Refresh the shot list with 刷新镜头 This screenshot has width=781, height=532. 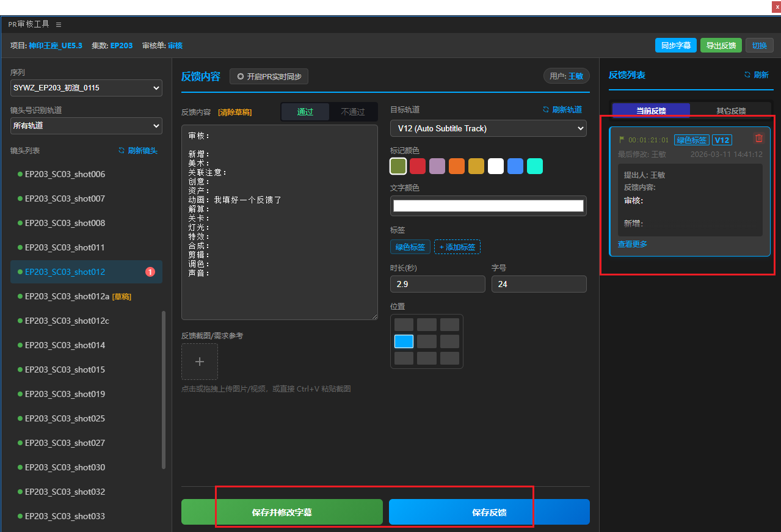(x=137, y=150)
